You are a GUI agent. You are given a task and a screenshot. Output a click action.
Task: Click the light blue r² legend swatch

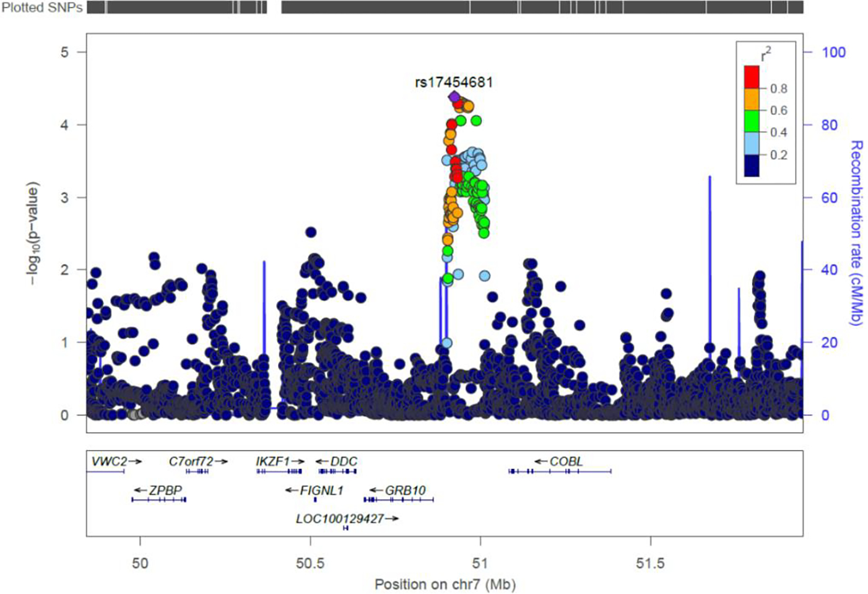click(752, 143)
